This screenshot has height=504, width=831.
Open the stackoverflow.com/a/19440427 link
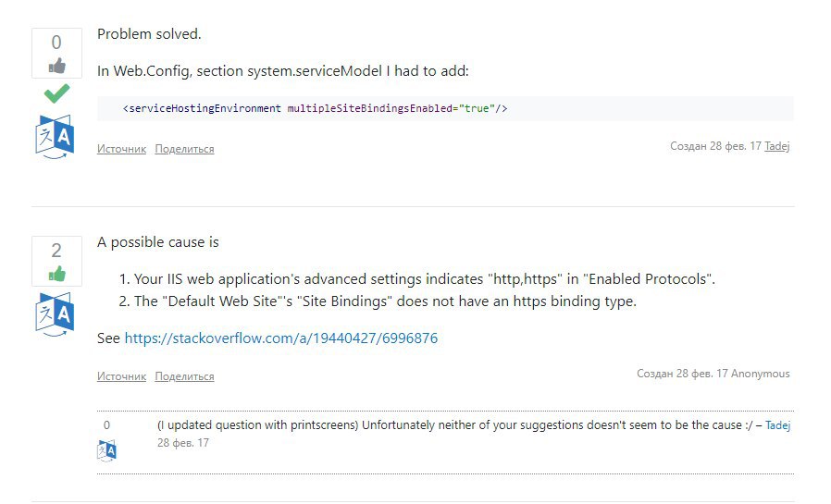[281, 338]
